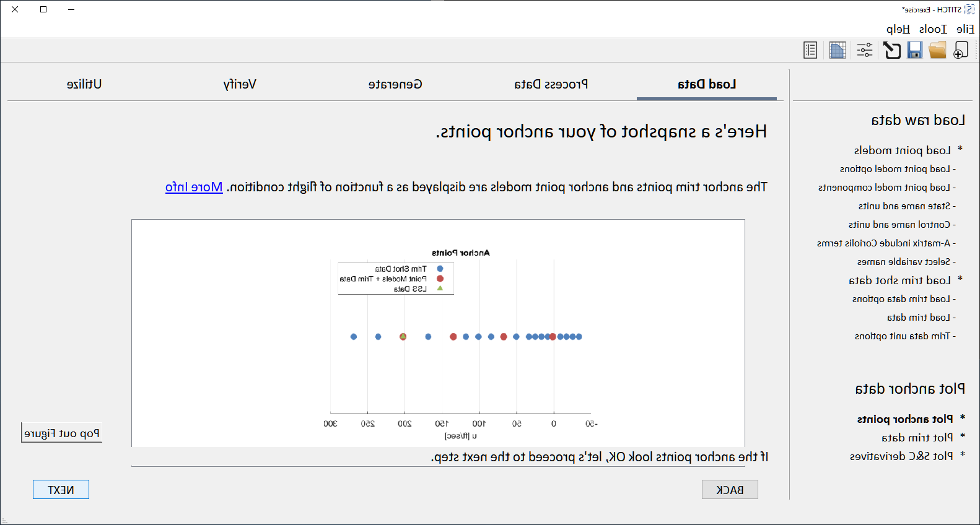Image resolution: width=980 pixels, height=525 pixels.
Task: Select 'State name and units' sidebar step
Action: tap(907, 206)
